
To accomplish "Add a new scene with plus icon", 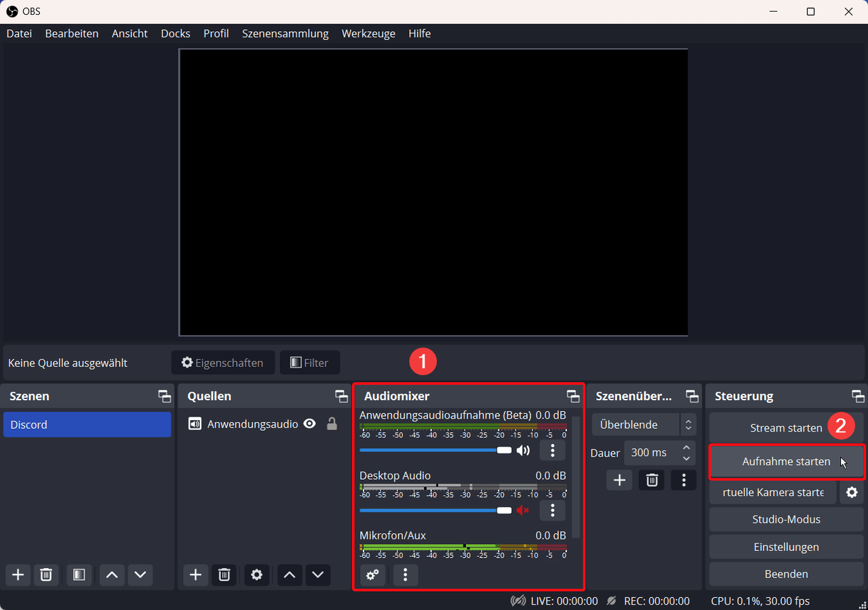I will (x=18, y=575).
